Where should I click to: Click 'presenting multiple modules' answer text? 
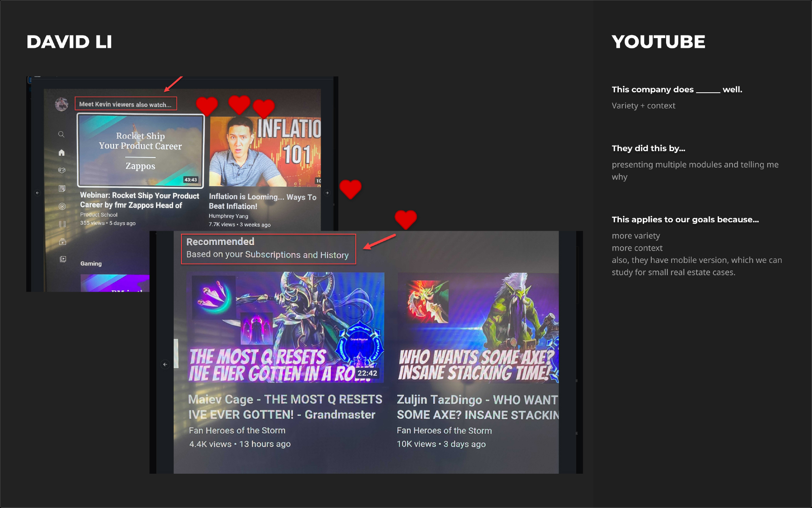[695, 171]
